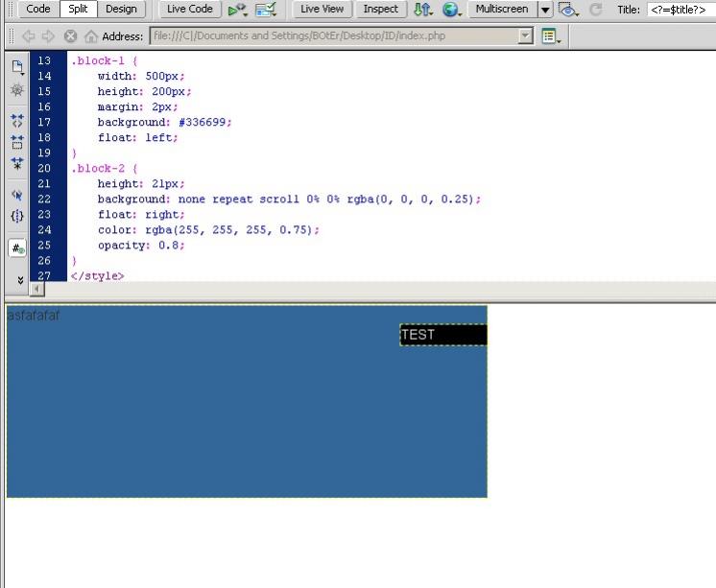
Task: Open the Visual Aids eye icon
Action: coord(568,10)
